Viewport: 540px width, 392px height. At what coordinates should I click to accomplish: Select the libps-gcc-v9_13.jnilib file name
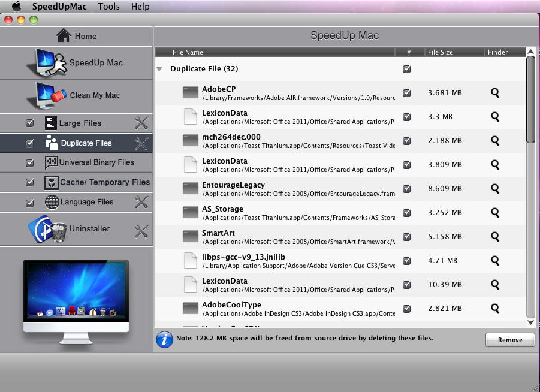pos(243,257)
